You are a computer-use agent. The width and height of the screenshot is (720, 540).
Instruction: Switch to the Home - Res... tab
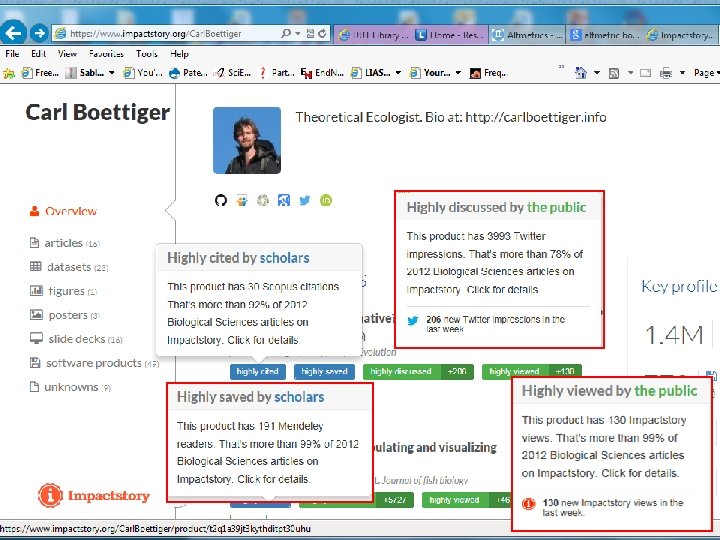[449, 35]
